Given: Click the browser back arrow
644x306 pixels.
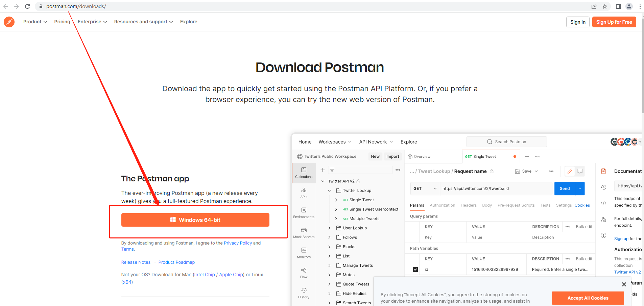Looking at the screenshot, I should point(6,6).
